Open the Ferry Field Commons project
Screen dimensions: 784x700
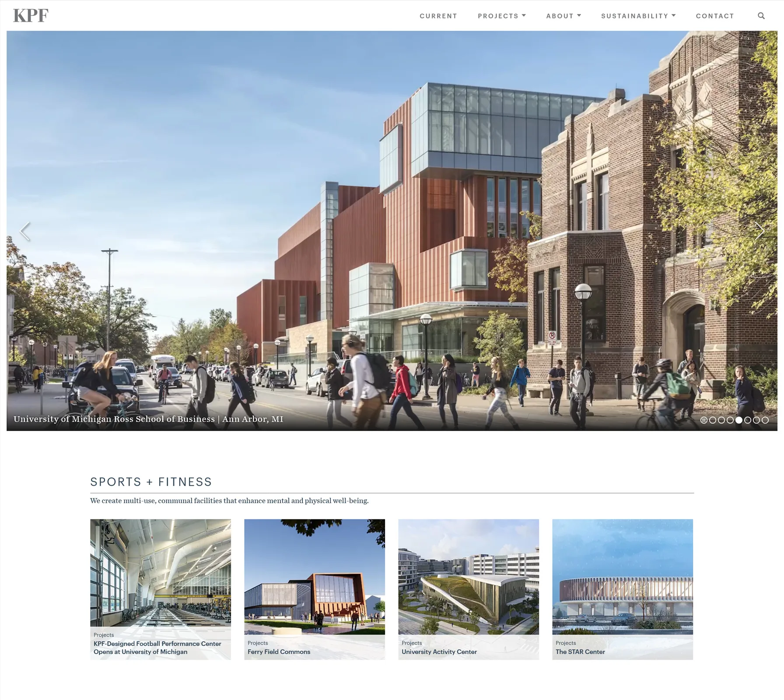[x=315, y=589]
